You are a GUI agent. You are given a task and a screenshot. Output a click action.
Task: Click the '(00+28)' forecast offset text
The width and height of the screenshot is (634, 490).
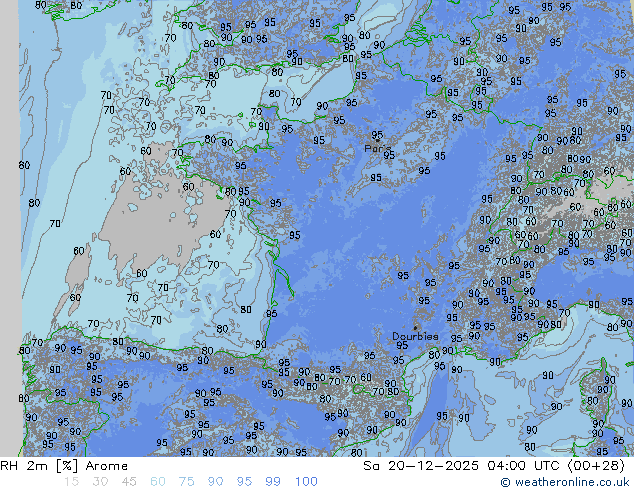click(596, 466)
